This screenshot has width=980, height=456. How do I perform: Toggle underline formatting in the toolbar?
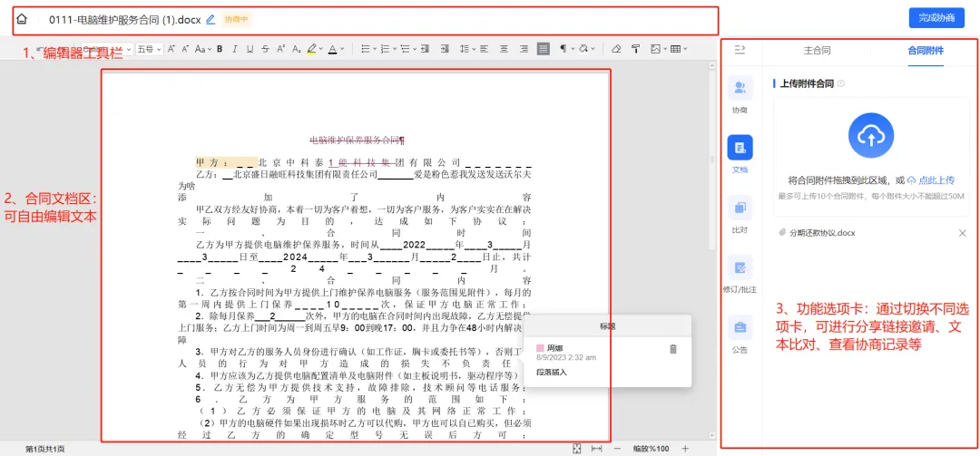coord(250,49)
